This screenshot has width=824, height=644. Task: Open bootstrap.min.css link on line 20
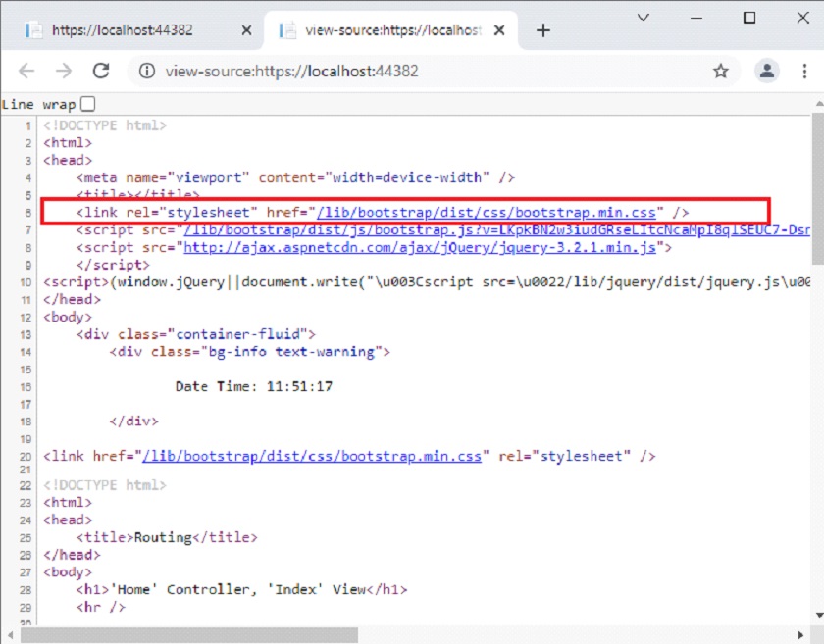click(312, 456)
